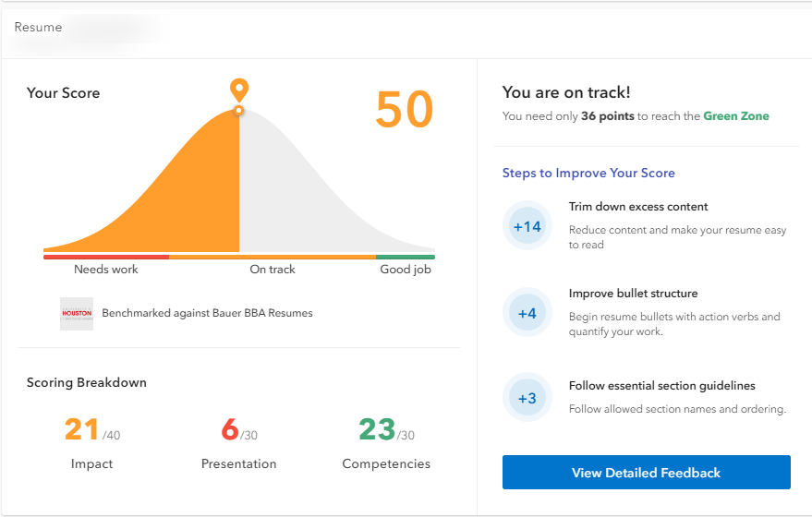
Task: Click the large overall score 50
Action: click(404, 110)
